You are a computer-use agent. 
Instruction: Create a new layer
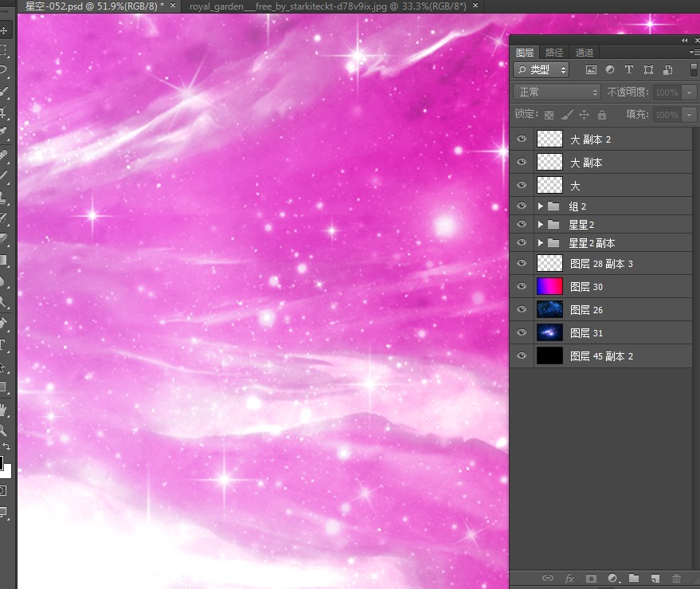coord(655,579)
